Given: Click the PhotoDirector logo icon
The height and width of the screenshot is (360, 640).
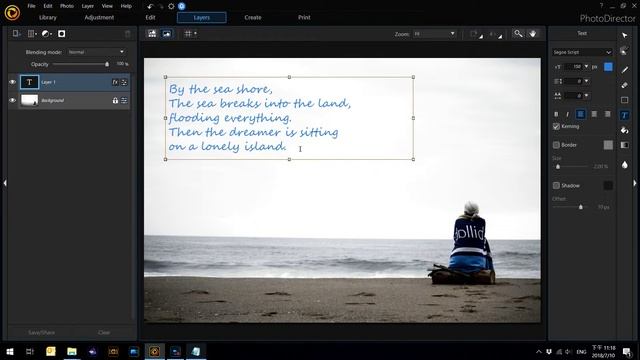Looking at the screenshot, I should tap(13, 13).
